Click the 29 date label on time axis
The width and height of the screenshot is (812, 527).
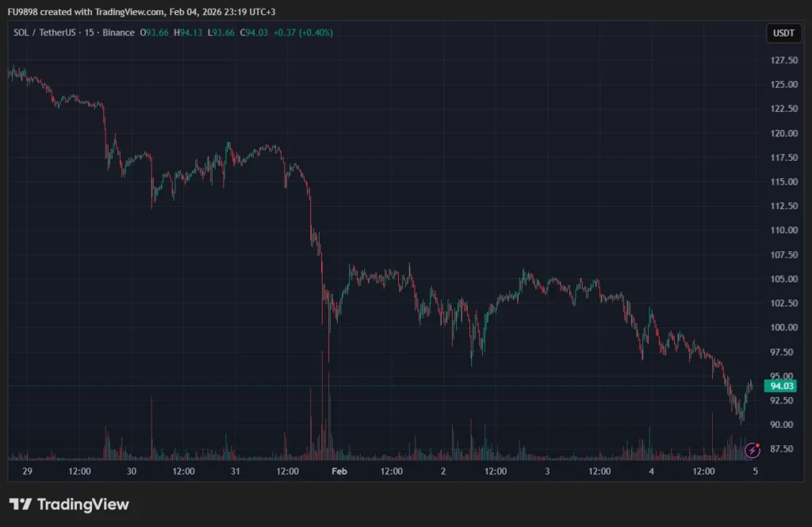point(28,471)
